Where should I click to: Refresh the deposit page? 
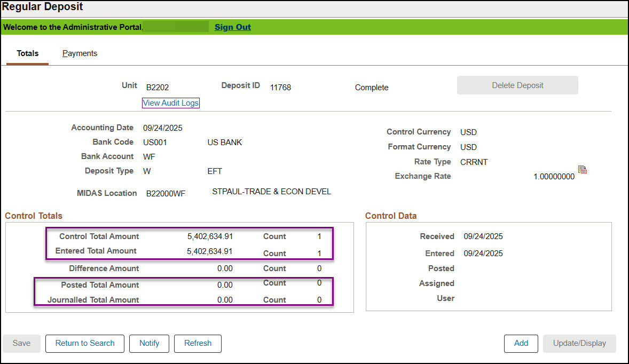pyautogui.click(x=198, y=343)
